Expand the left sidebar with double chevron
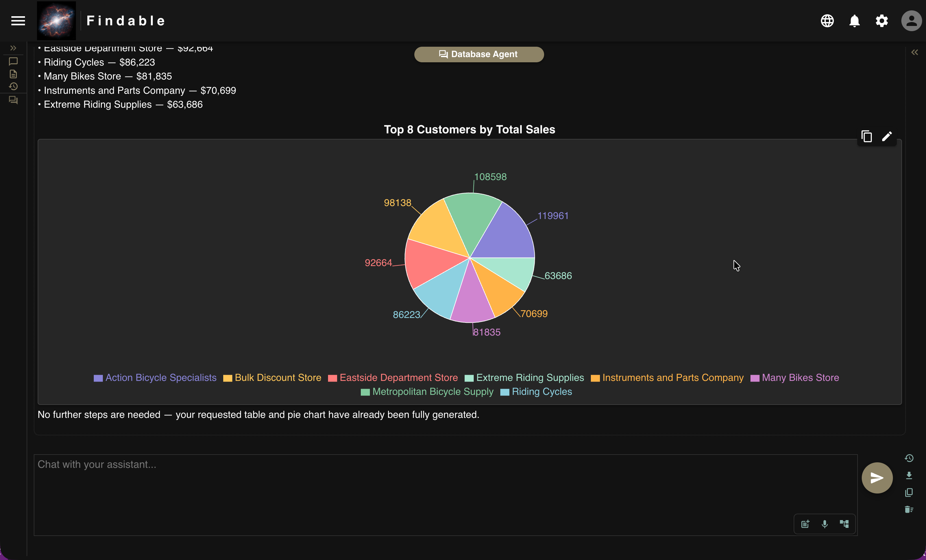Screen dimensions: 926x560 tap(13, 48)
